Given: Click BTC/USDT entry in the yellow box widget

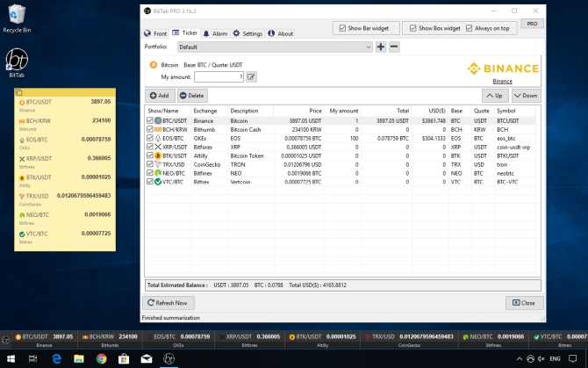Looking at the screenshot, I should point(65,105).
